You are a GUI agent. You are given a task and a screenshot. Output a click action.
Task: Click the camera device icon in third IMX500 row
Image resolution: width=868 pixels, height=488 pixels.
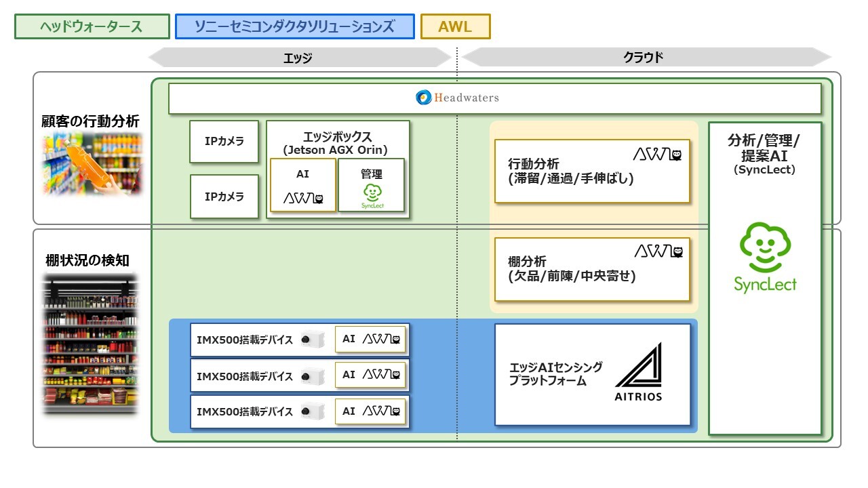click(x=312, y=411)
